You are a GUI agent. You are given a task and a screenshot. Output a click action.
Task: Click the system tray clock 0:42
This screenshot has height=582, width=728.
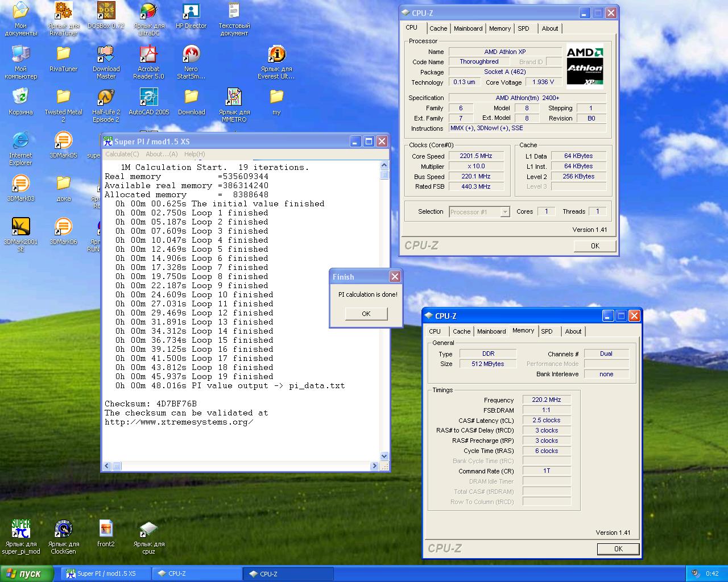tap(712, 574)
